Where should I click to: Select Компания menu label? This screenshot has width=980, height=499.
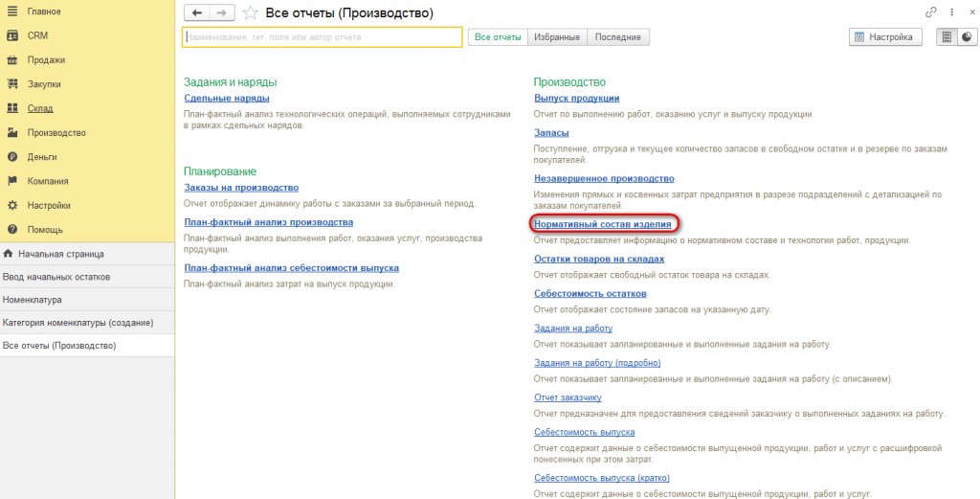point(48,181)
